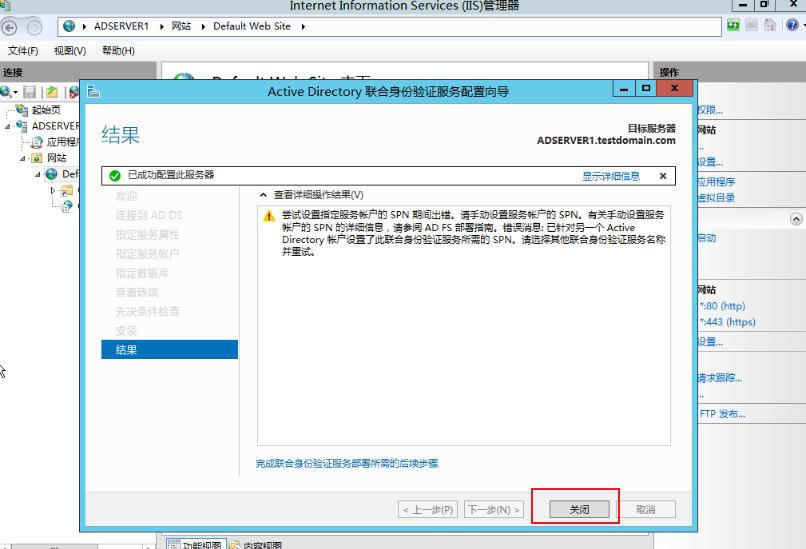
Task: Minimize the AD FS wizard window
Action: 624,88
